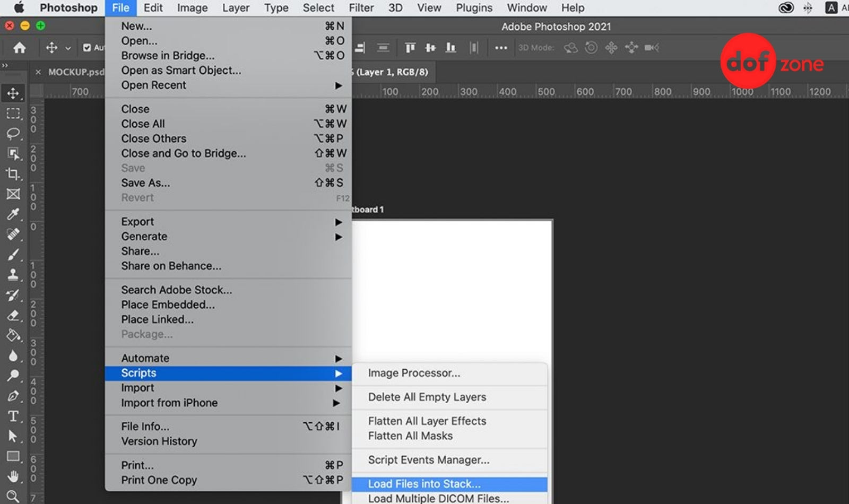Expand the Generate submenu
The height and width of the screenshot is (504, 849).
tap(228, 237)
